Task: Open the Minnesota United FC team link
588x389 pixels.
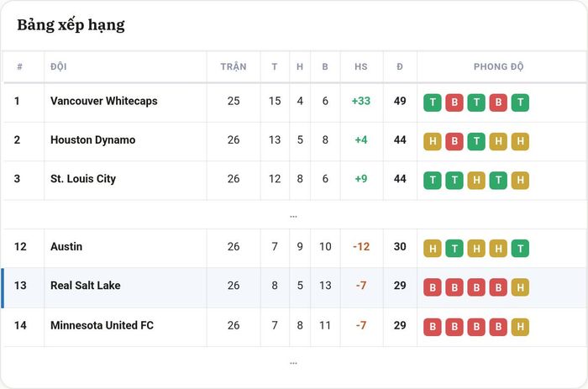Action: (x=102, y=325)
